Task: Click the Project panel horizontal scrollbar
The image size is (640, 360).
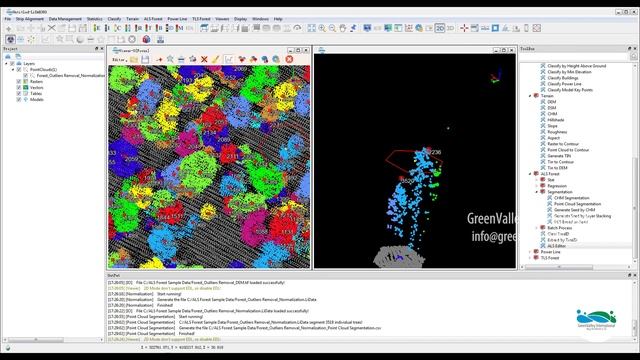Action: (x=36, y=340)
